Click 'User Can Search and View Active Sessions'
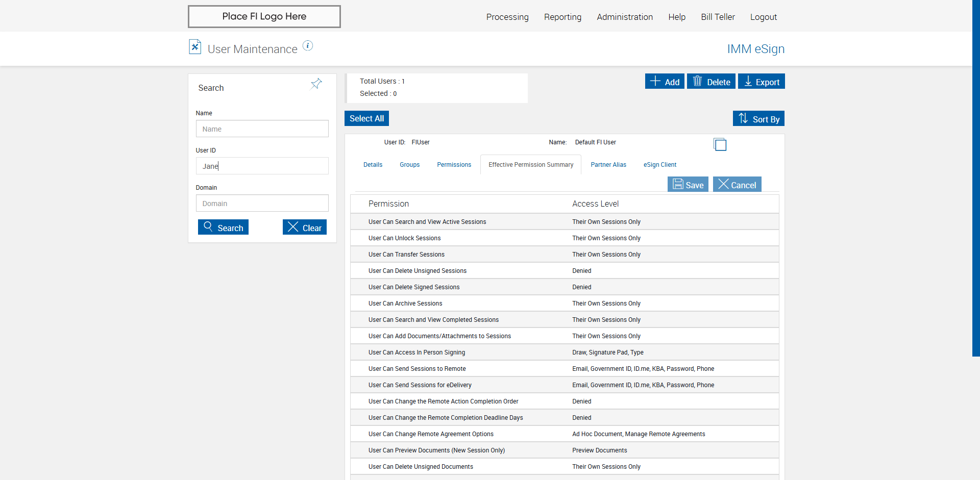Viewport: 980px width, 480px height. pyautogui.click(x=427, y=222)
